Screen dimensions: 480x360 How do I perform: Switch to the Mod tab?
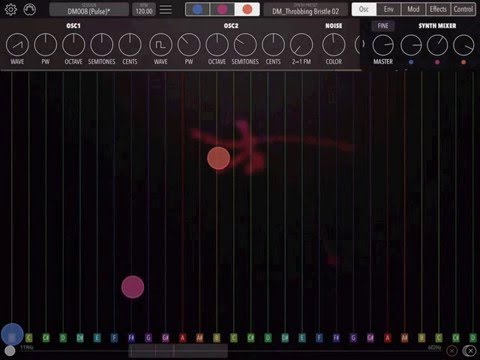point(413,9)
